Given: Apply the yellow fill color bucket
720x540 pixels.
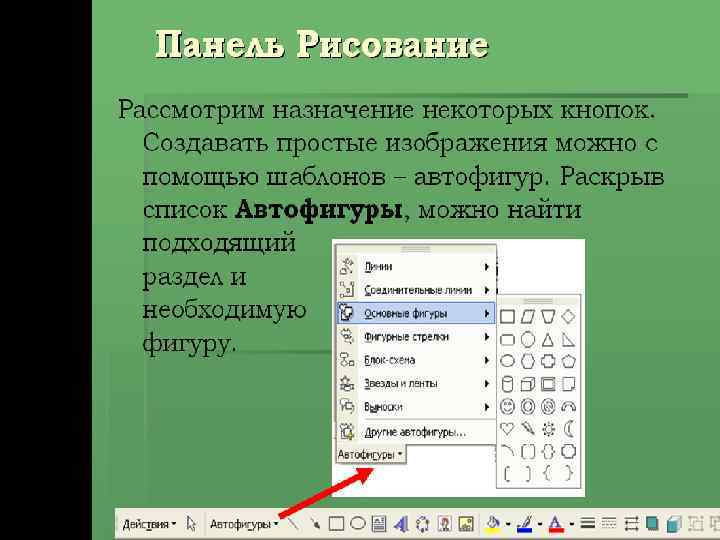Looking at the screenshot, I should (493, 523).
